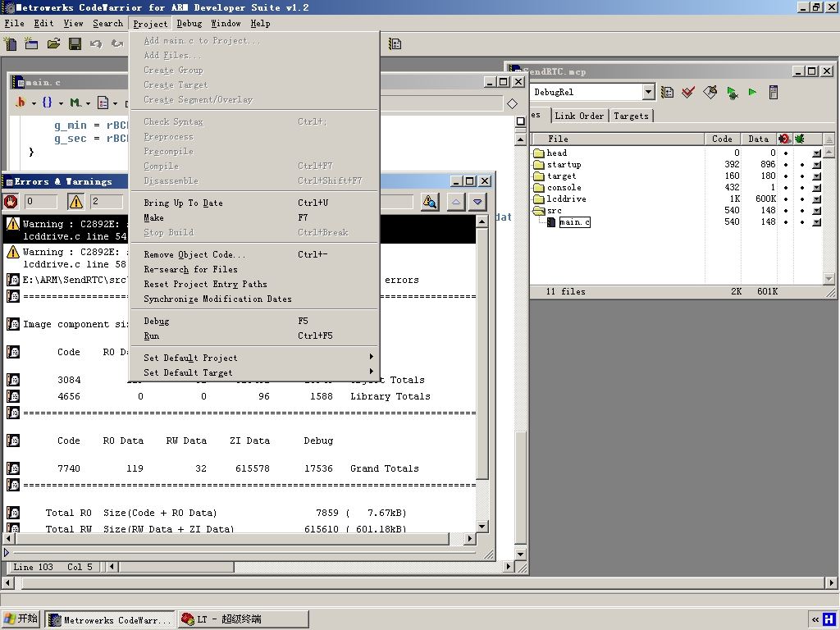Screen dimensions: 840x630
Task: Click the header files .h popup icon
Action: pos(21,103)
